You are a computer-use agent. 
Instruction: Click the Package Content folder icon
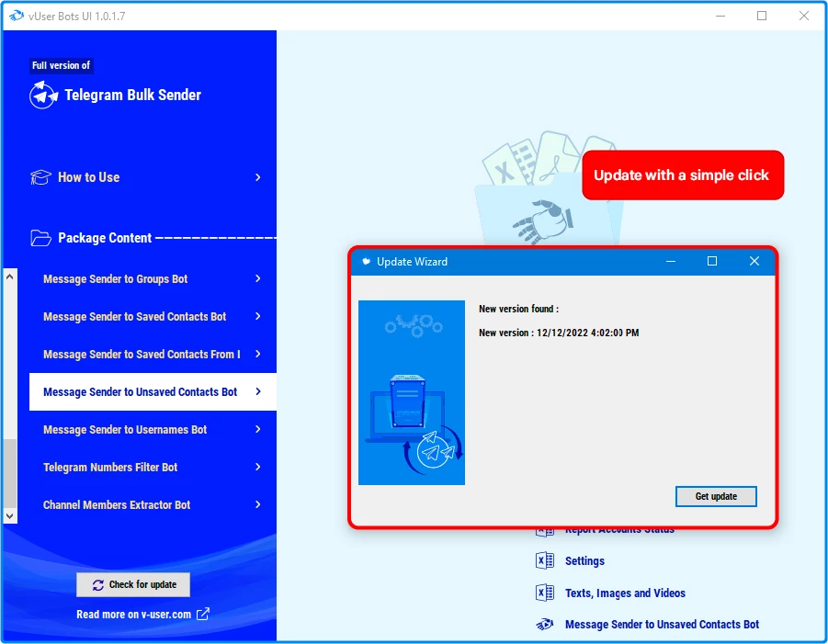[40, 238]
